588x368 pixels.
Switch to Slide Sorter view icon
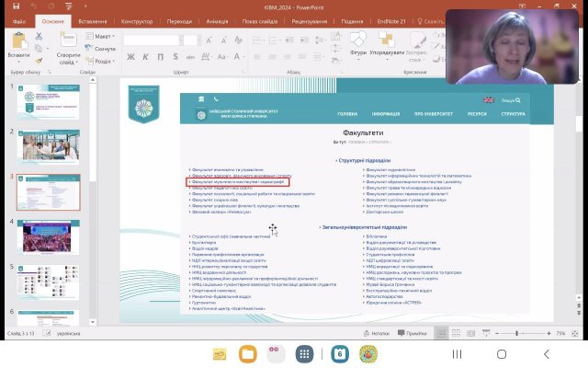click(x=457, y=333)
